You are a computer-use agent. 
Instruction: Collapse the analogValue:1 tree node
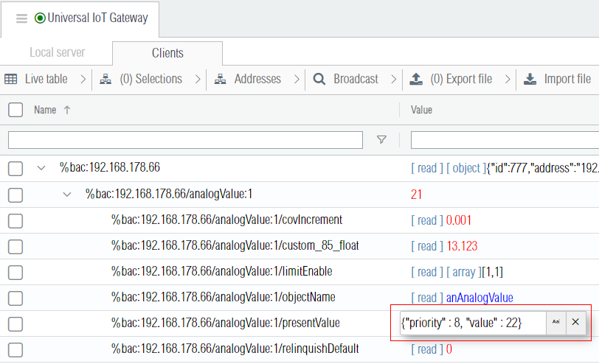tap(67, 195)
